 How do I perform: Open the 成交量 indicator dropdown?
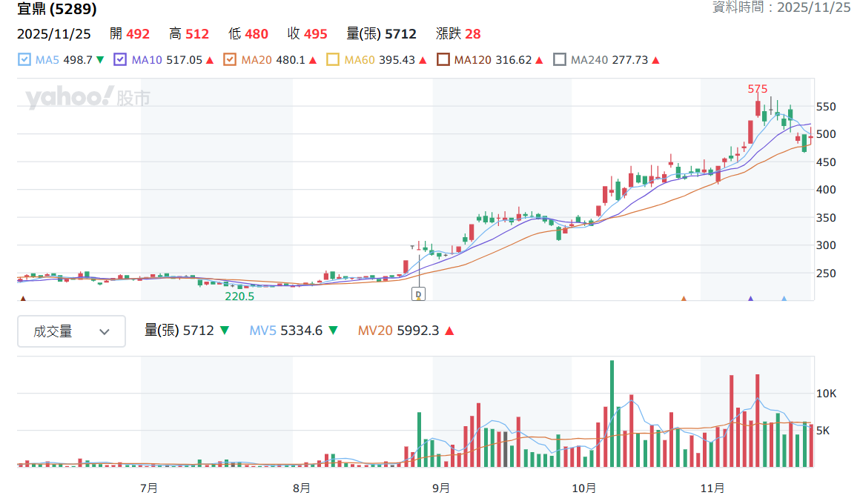[x=71, y=331]
